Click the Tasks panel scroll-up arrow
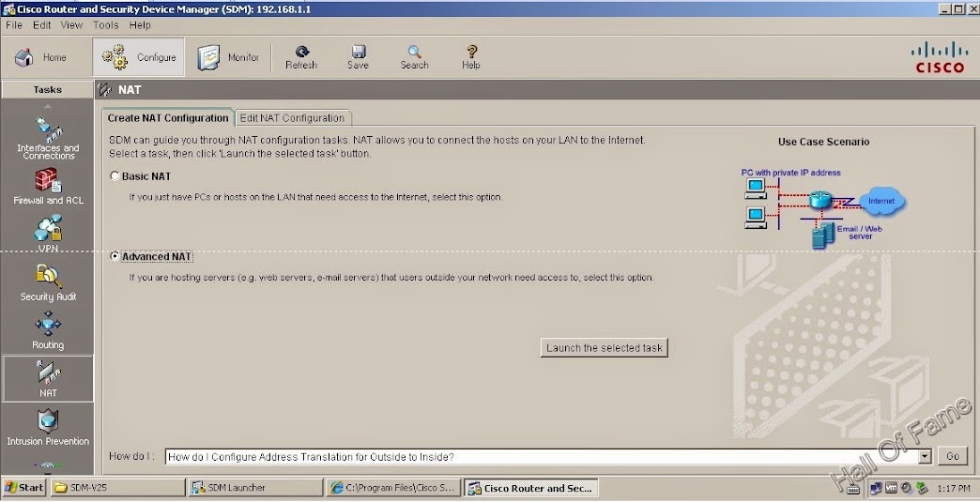980x502 pixels. (x=48, y=107)
